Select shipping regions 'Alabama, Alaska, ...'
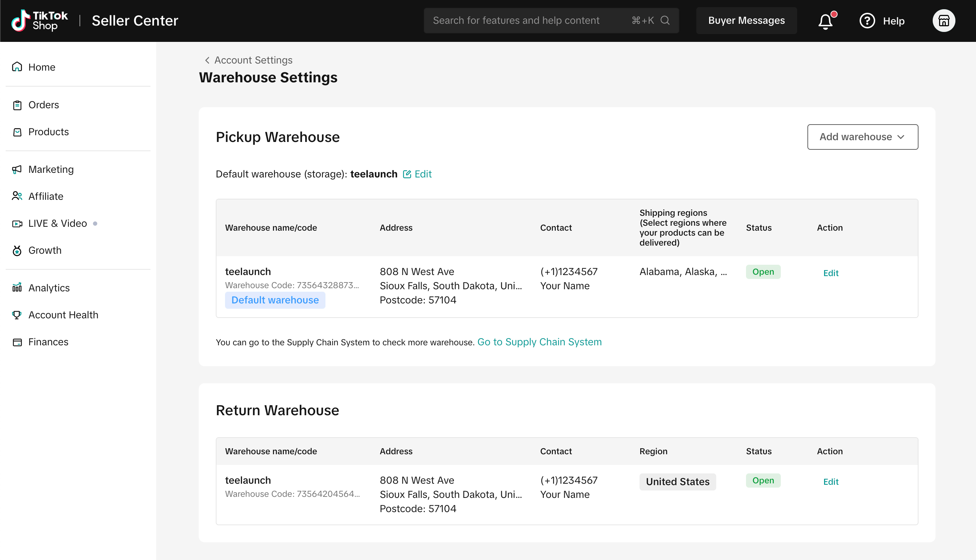Viewport: 976px width, 560px height. tap(683, 271)
